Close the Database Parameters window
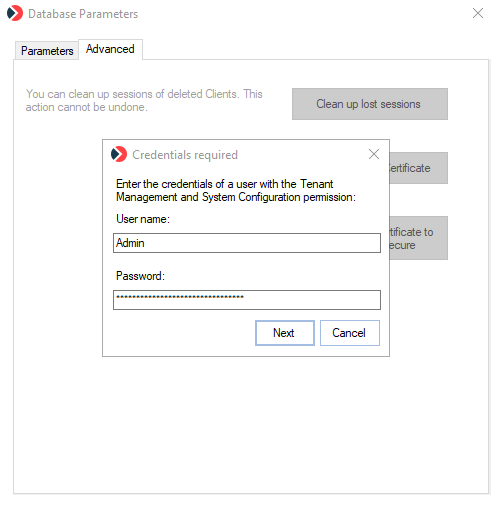This screenshot has height=507, width=503. (478, 13)
